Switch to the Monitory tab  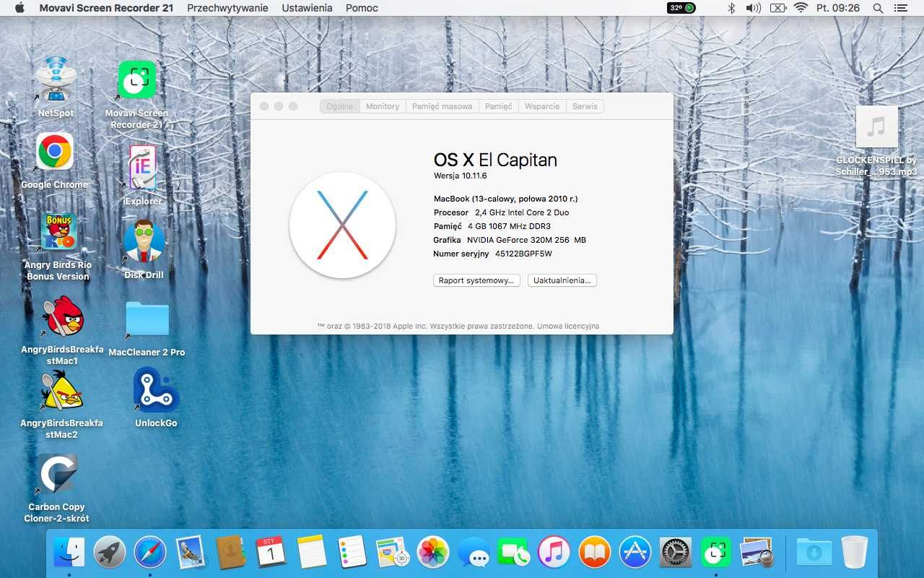click(x=383, y=106)
